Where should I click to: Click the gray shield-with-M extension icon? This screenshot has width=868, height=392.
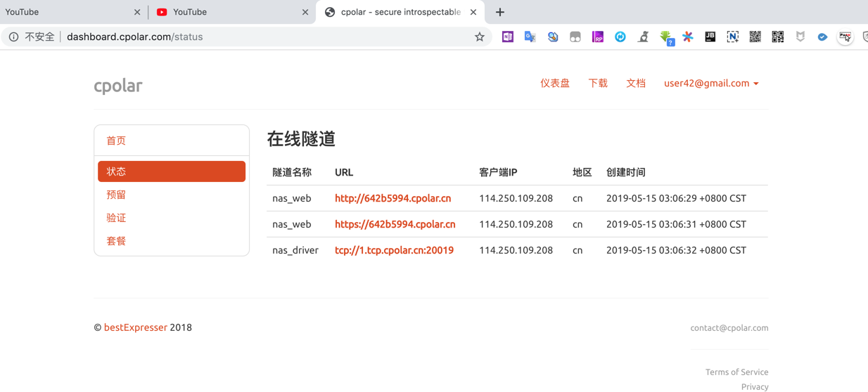click(800, 37)
